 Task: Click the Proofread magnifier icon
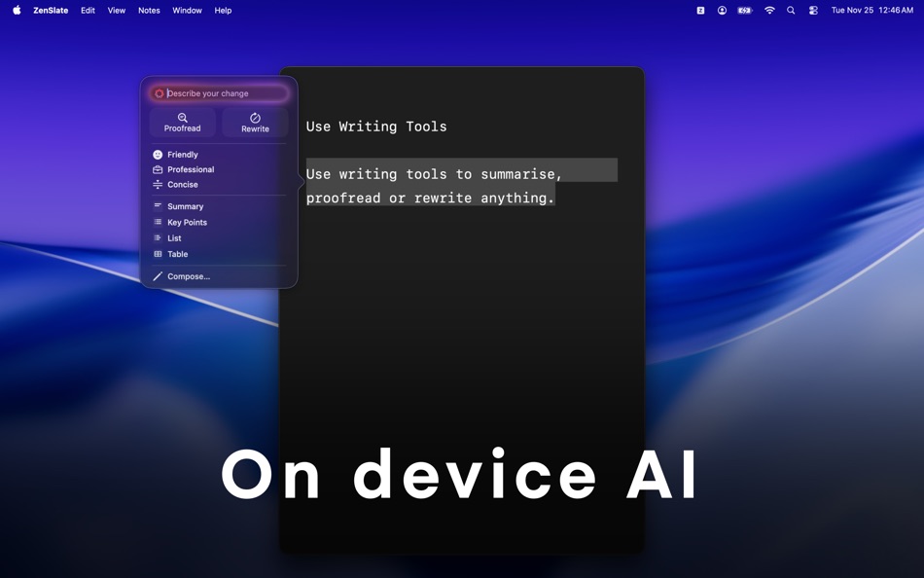point(182,116)
